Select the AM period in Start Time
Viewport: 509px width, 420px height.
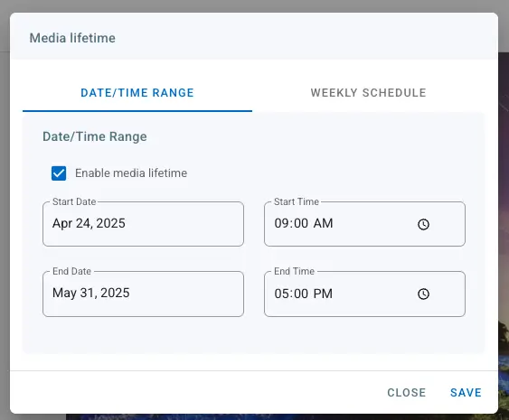[x=324, y=223]
